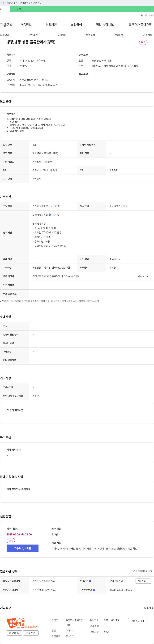Click founding date 2011. 06. 15
Screen dimensions: 154x644
click(x=111, y=620)
